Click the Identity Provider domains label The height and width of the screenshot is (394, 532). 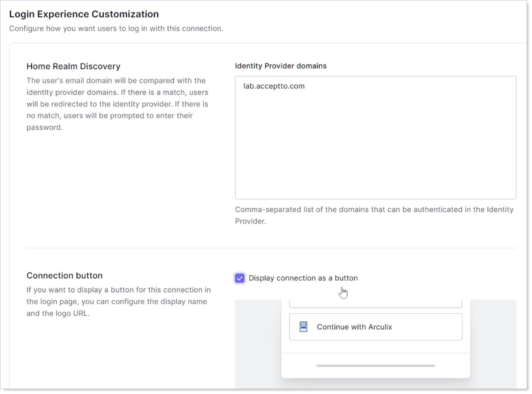pyautogui.click(x=281, y=66)
